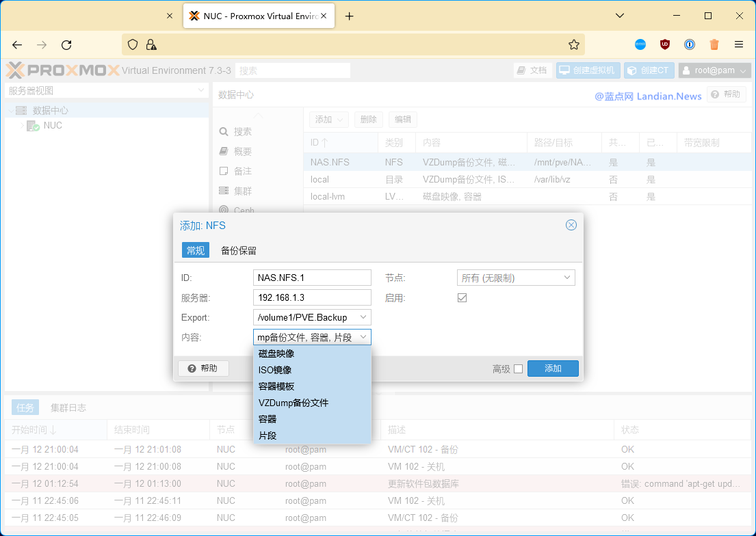
Task: Click the 创建虚拟机 icon to create a VM
Action: (566, 70)
